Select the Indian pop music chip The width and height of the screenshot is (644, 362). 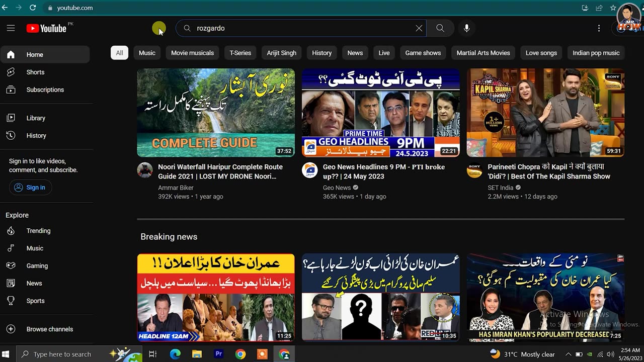tap(596, 53)
